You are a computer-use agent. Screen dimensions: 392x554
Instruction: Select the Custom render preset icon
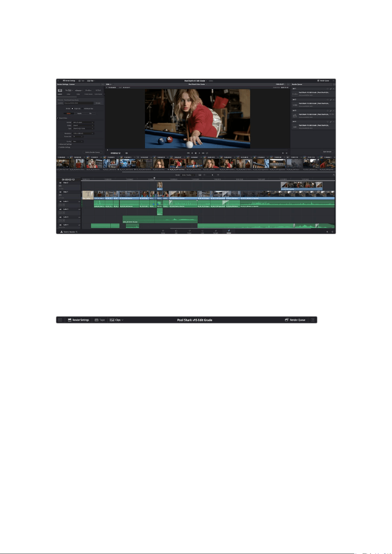[x=60, y=90]
